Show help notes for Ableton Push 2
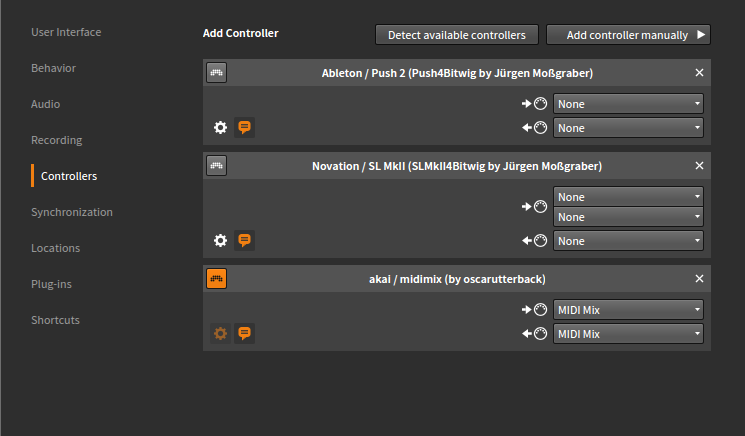Screen dimensions: 745x436 click(x=244, y=127)
